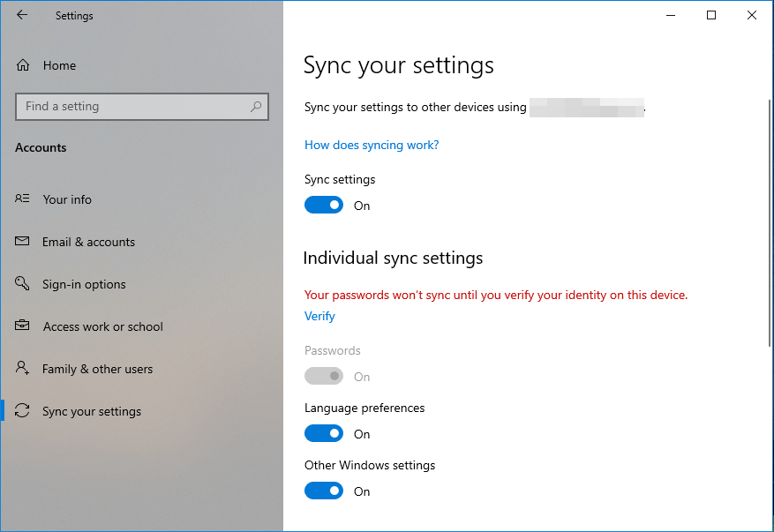Switch off Language preferences toggle

coord(324,433)
